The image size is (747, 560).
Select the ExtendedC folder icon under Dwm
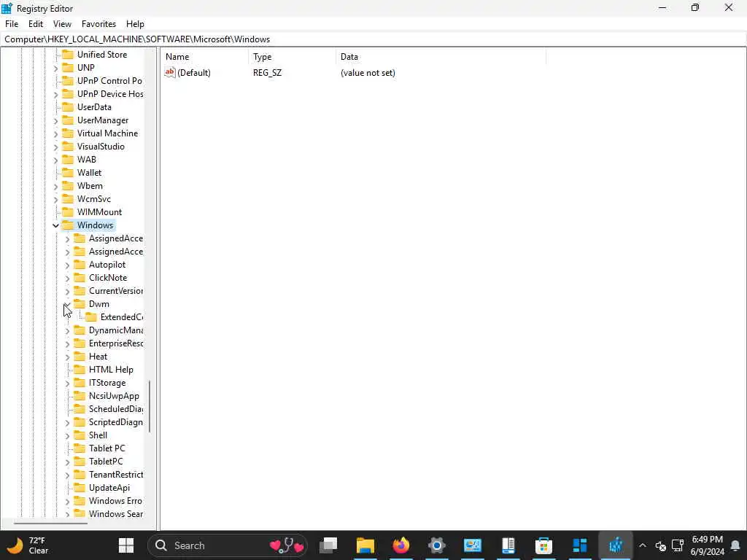[x=91, y=316]
